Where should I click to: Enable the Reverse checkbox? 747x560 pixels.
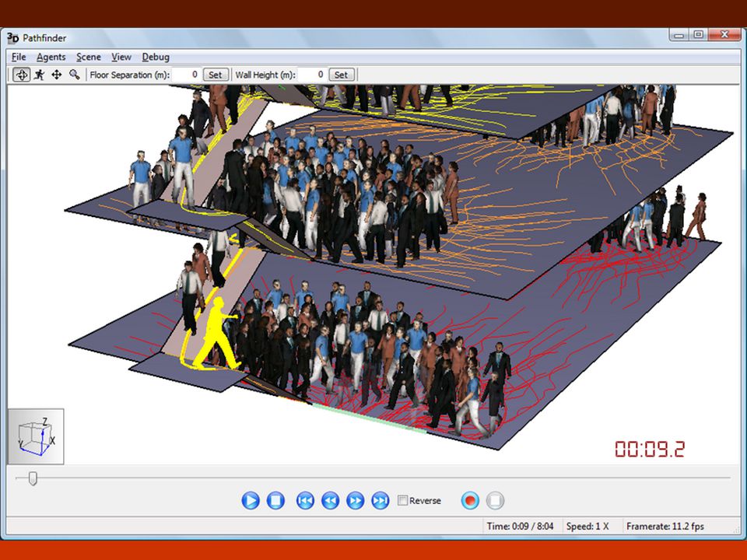tap(402, 500)
